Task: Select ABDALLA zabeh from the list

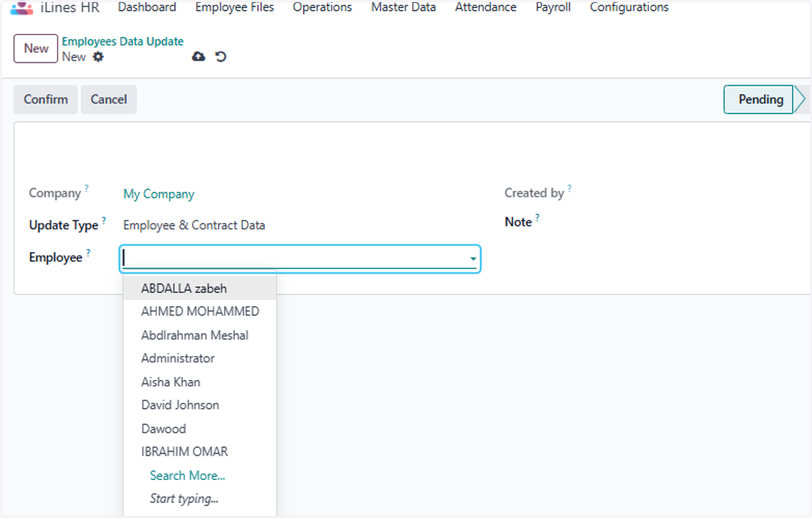Action: tap(200, 288)
